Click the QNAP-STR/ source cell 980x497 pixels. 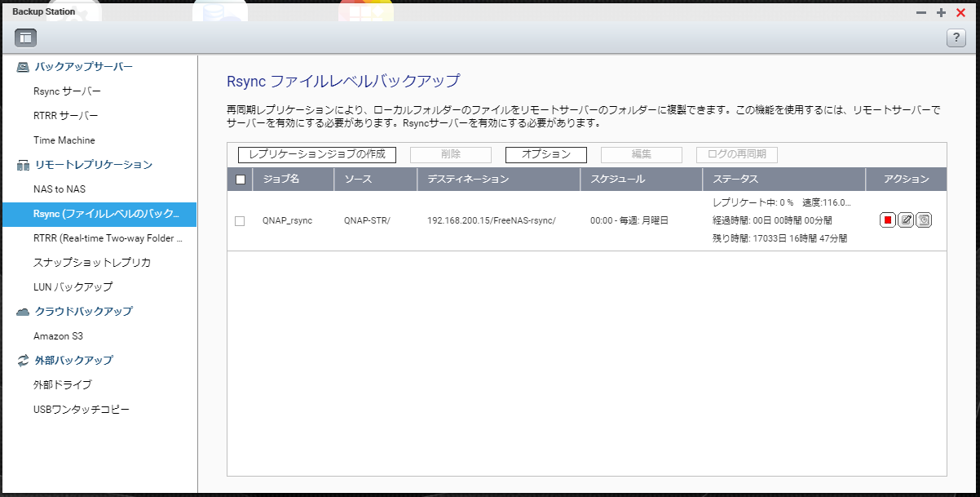click(x=367, y=221)
